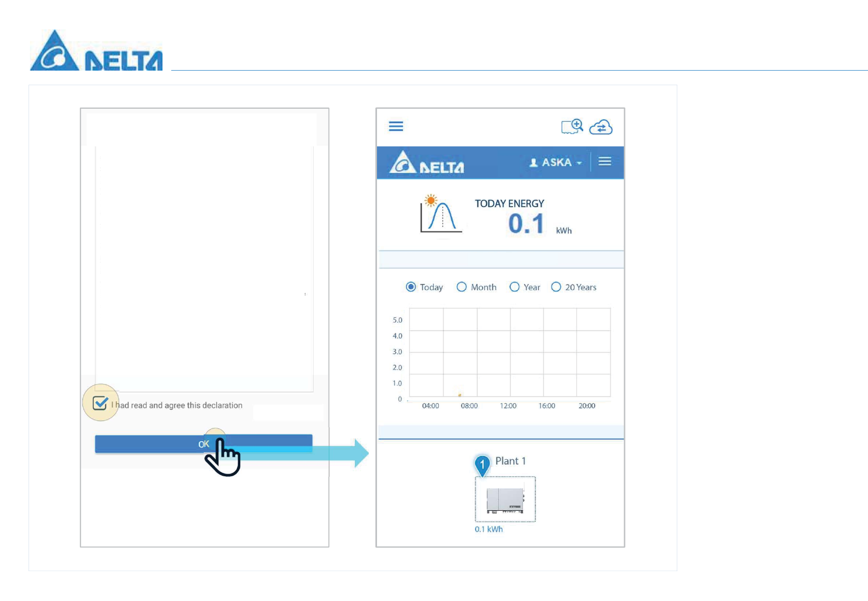
Task: Toggle the agree declaration checkbox
Action: (100, 403)
